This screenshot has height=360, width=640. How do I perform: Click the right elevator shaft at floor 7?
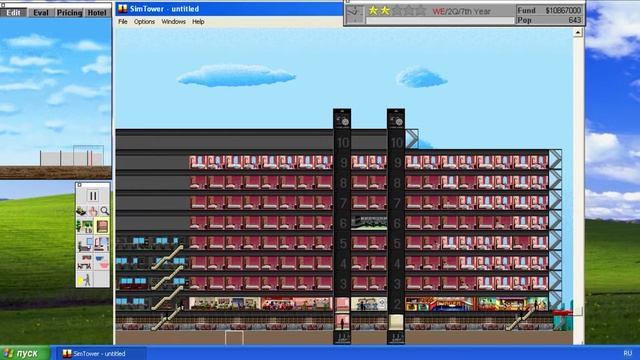[396, 202]
